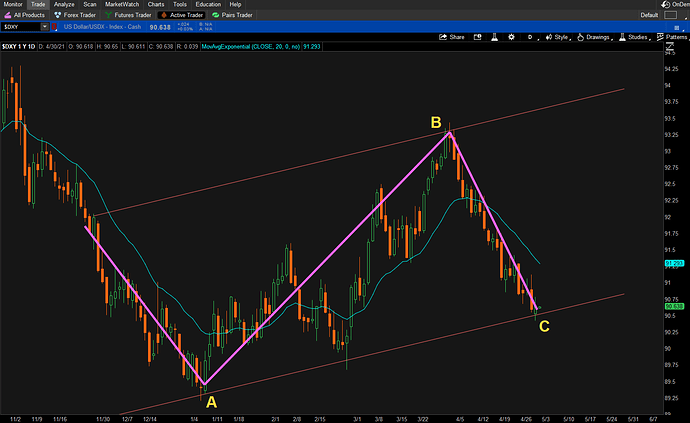
Task: Switch to Futures Trader sub-tab
Action: coord(129,16)
